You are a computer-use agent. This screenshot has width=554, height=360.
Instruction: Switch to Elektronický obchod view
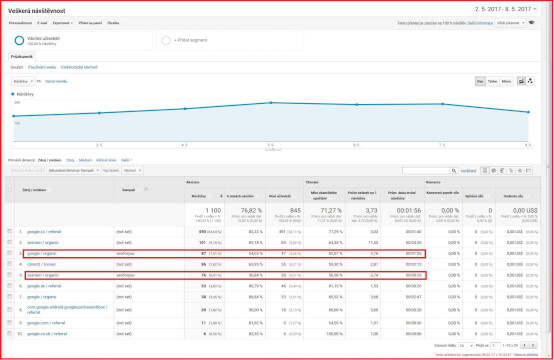(x=79, y=67)
